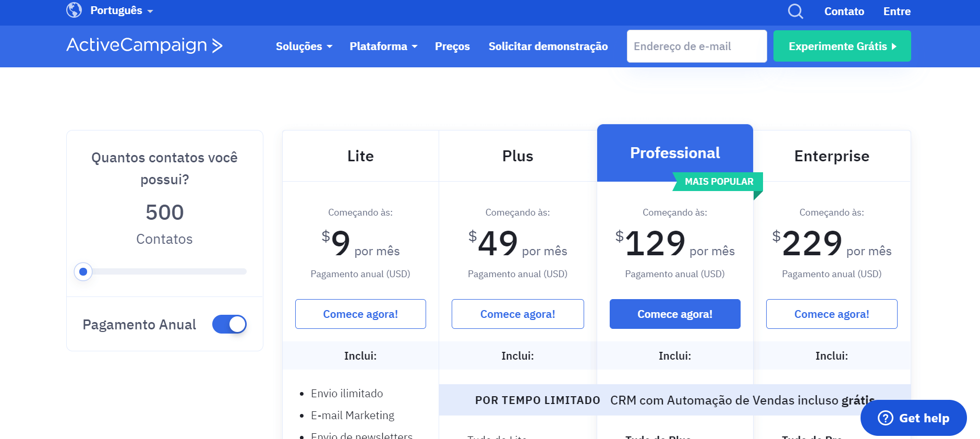The height and width of the screenshot is (439, 980).
Task: Click the $49 por mês price
Action: tap(517, 244)
